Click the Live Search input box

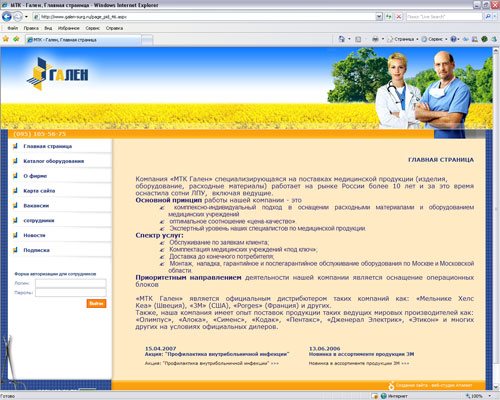pyautogui.click(x=444, y=16)
